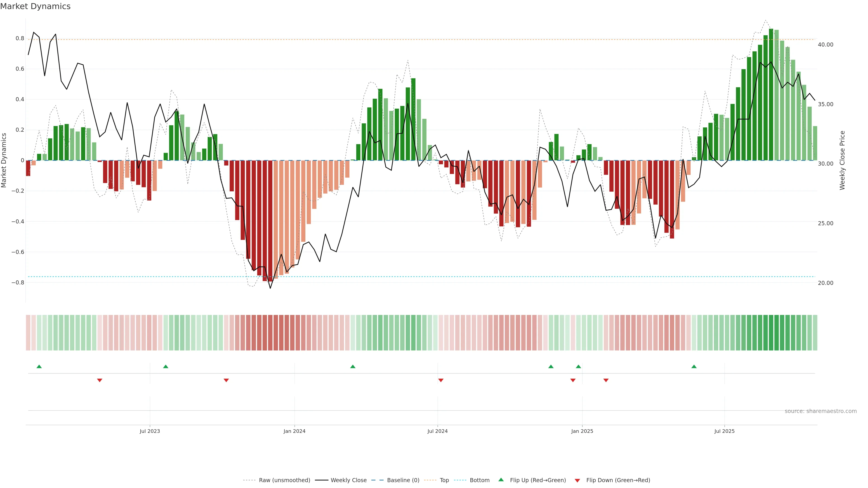868x488 pixels.
Task: Click flip-up triangle just after Jul 2023
Action: point(165,366)
